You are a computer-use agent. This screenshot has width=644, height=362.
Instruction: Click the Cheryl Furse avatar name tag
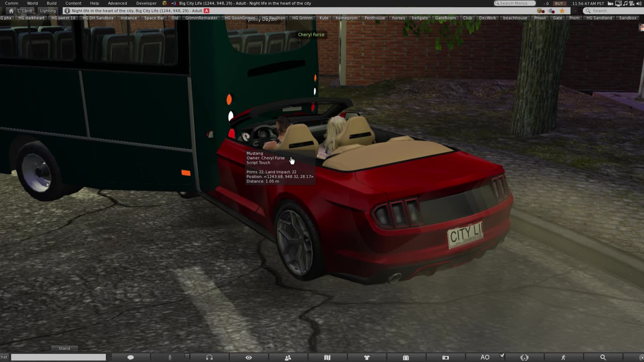point(311,35)
